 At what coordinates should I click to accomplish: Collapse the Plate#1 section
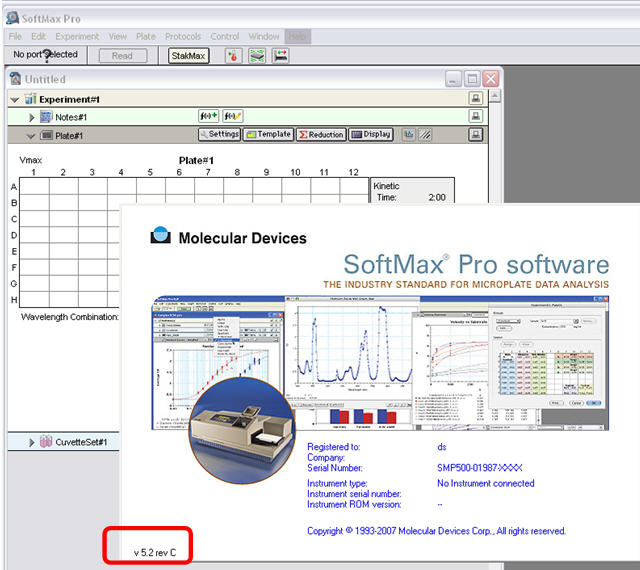tap(31, 135)
